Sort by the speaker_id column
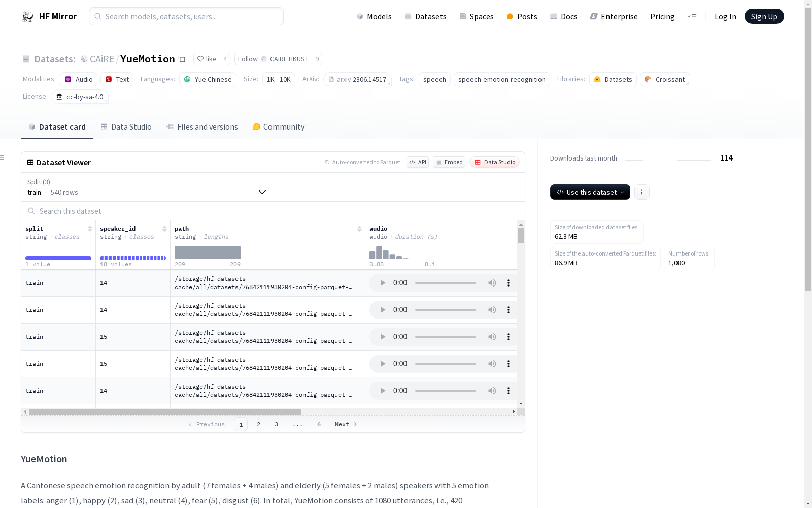Screen dimensions: 812x508 pos(164,229)
